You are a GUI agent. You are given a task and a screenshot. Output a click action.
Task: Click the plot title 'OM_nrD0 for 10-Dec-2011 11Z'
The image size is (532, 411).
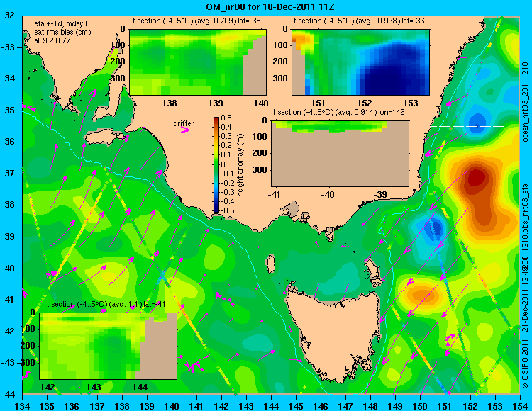pyautogui.click(x=270, y=6)
